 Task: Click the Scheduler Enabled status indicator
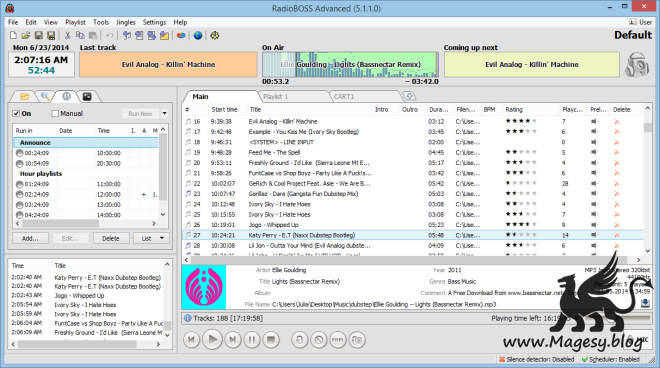(611, 360)
